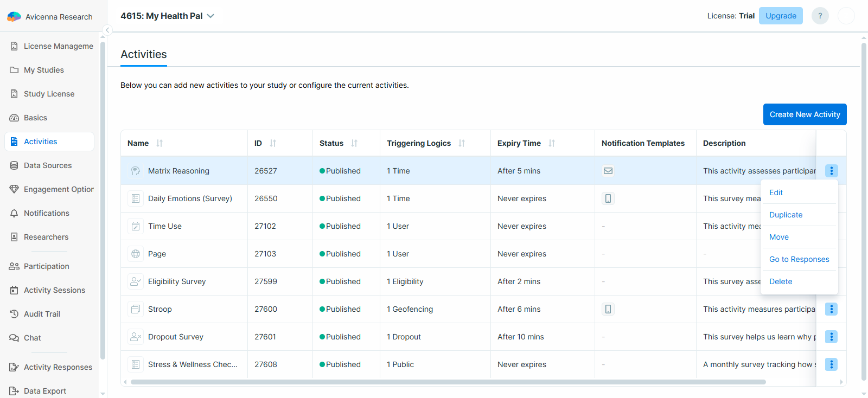Image resolution: width=868 pixels, height=398 pixels.
Task: Collapse the left sidebar with the arrow handle
Action: tap(107, 30)
